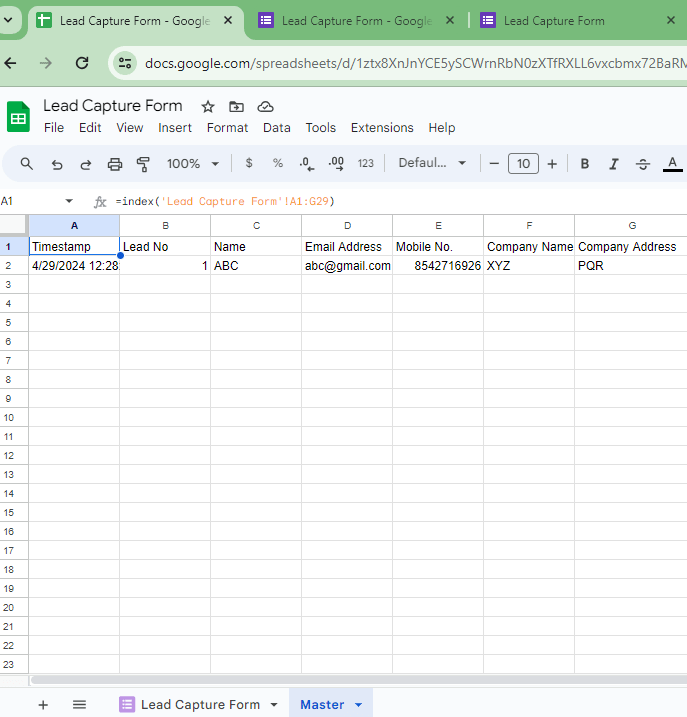Select column D header

[x=347, y=225]
